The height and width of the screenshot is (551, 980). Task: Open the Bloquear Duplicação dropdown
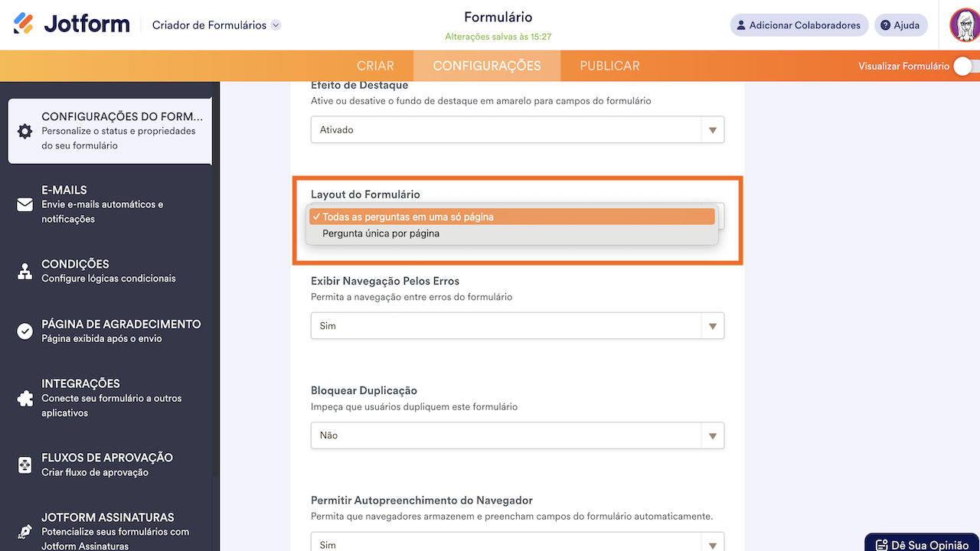[517, 435]
